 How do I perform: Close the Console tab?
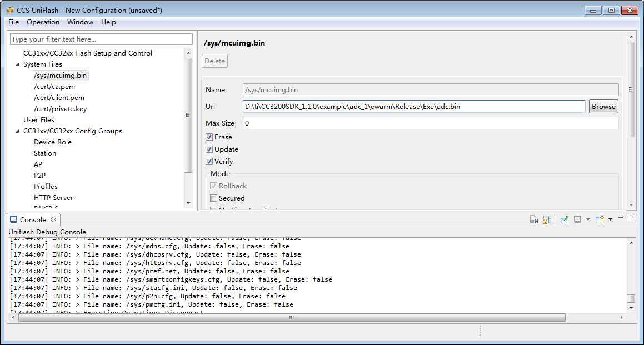click(x=53, y=220)
